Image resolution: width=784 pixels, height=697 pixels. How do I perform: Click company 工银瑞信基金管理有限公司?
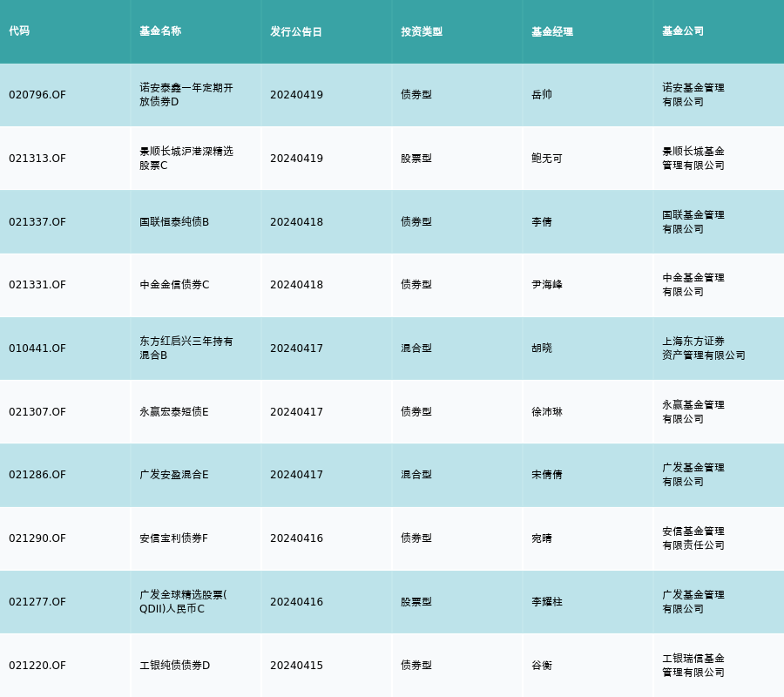[693, 666]
